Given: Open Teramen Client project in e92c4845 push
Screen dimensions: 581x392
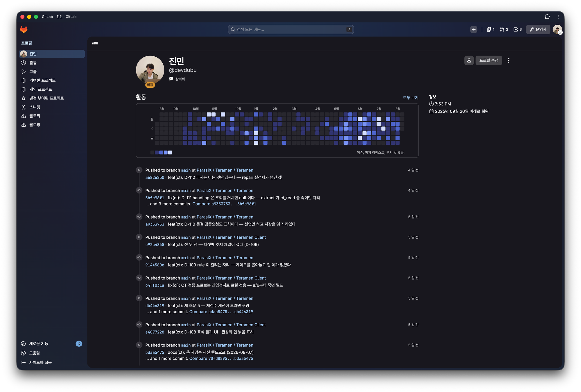Looking at the screenshot, I should pos(251,237).
